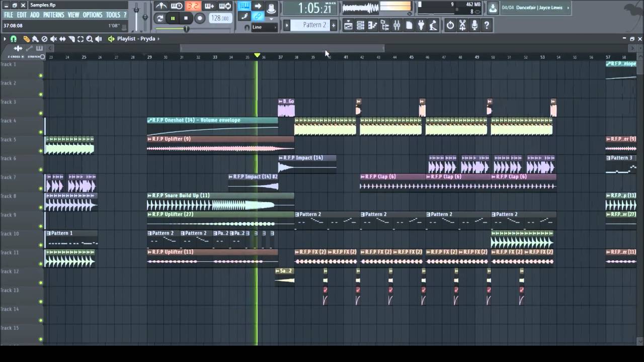Select the Slice tool
This screenshot has height=362, width=644.
click(71, 39)
